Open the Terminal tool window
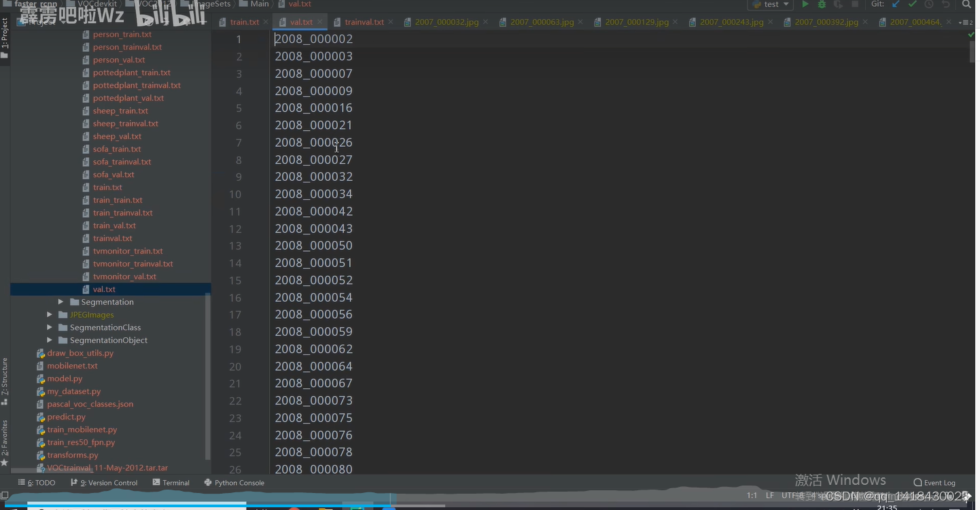Screen dimensions: 980x510 click(x=171, y=483)
